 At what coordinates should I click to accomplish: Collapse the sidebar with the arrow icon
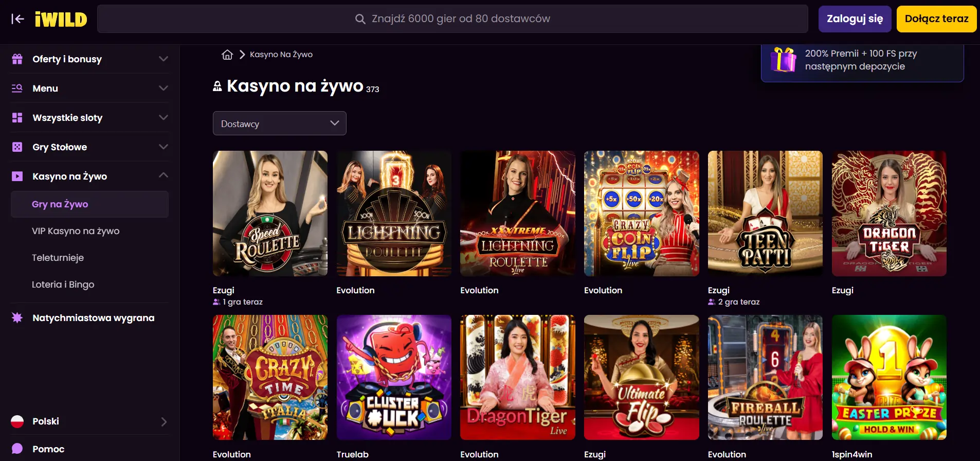tap(17, 19)
